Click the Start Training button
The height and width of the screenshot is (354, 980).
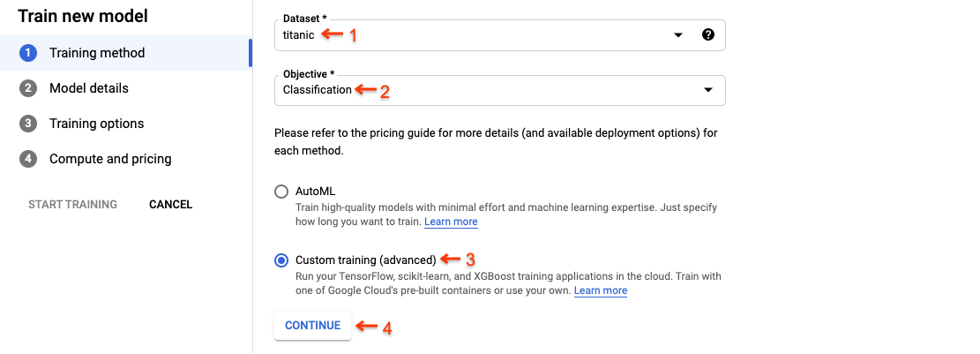(72, 204)
